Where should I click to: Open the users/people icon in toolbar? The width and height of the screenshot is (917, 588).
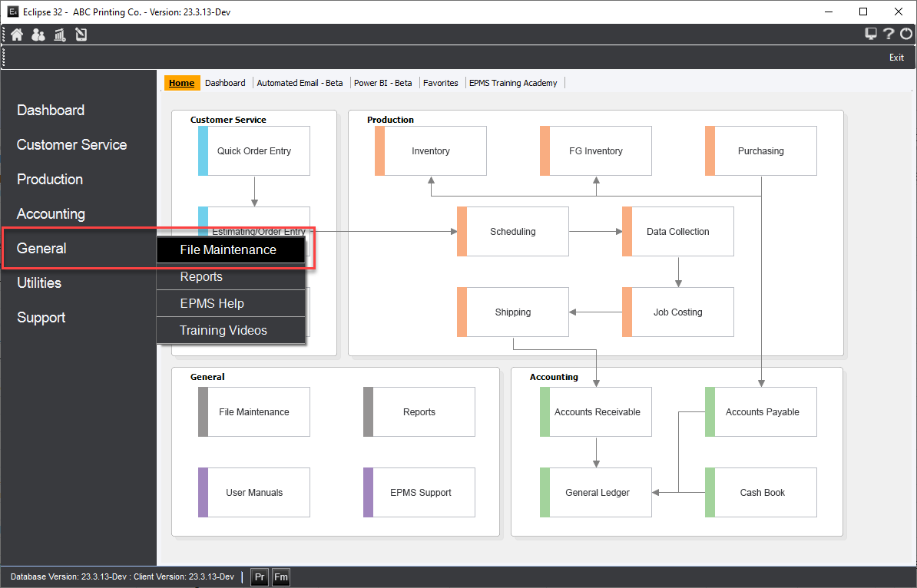(x=38, y=35)
